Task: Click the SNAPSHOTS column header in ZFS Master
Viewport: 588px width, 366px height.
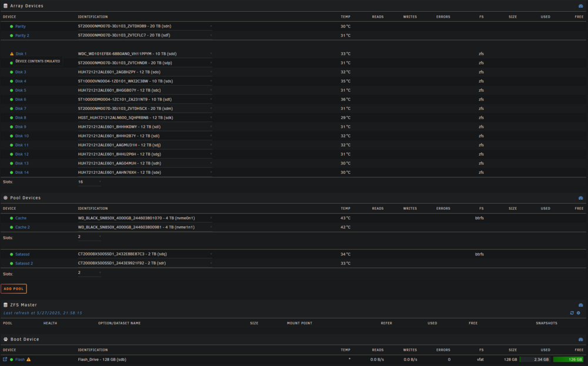Action: pyautogui.click(x=546, y=323)
